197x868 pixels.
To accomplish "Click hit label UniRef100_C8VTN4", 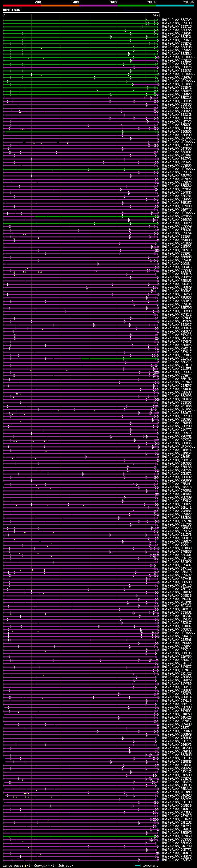I will point(177,521).
